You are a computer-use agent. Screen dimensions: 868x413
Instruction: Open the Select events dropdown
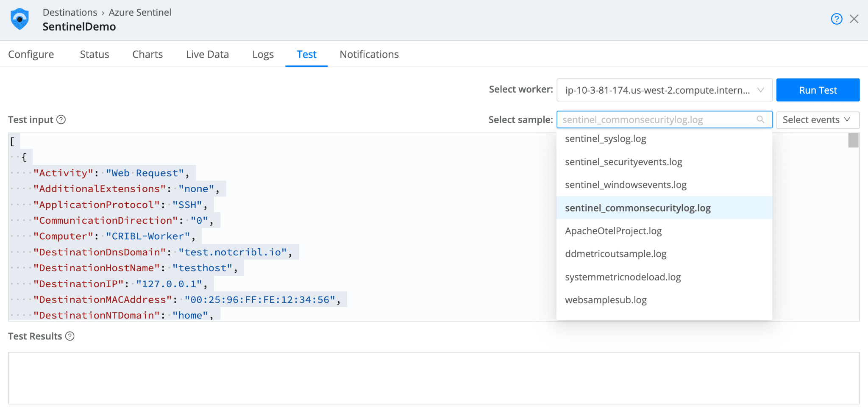pyautogui.click(x=817, y=120)
